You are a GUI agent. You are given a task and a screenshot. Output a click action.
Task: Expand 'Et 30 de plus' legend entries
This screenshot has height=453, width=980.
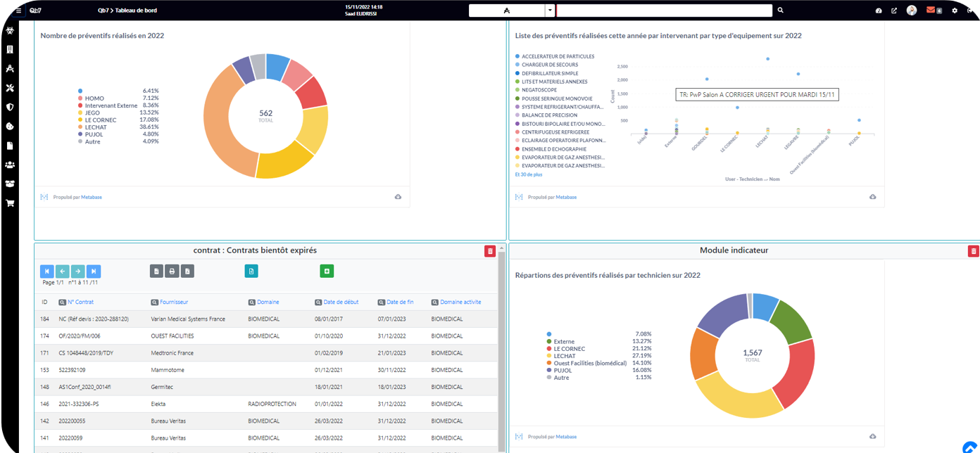coord(529,174)
